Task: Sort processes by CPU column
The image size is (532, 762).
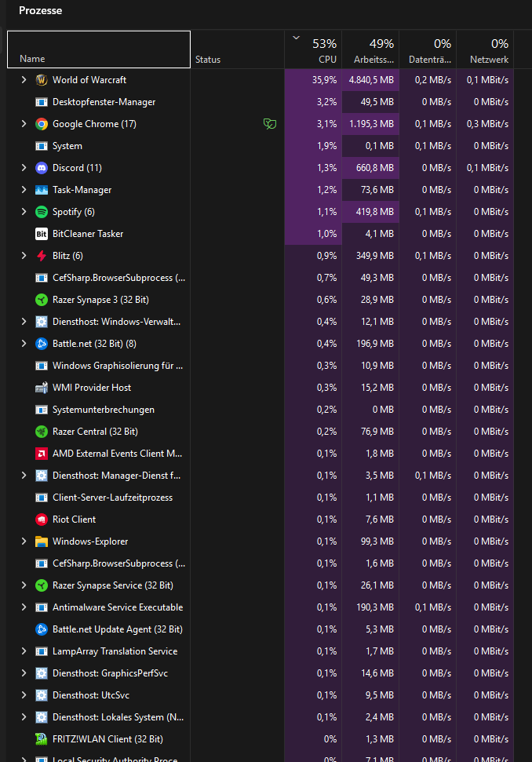Action: click(x=312, y=52)
